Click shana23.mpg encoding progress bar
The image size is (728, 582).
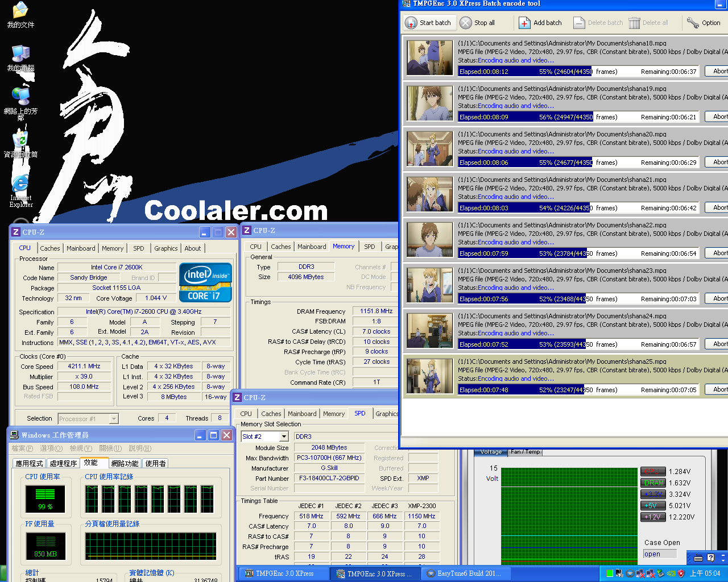(578, 299)
